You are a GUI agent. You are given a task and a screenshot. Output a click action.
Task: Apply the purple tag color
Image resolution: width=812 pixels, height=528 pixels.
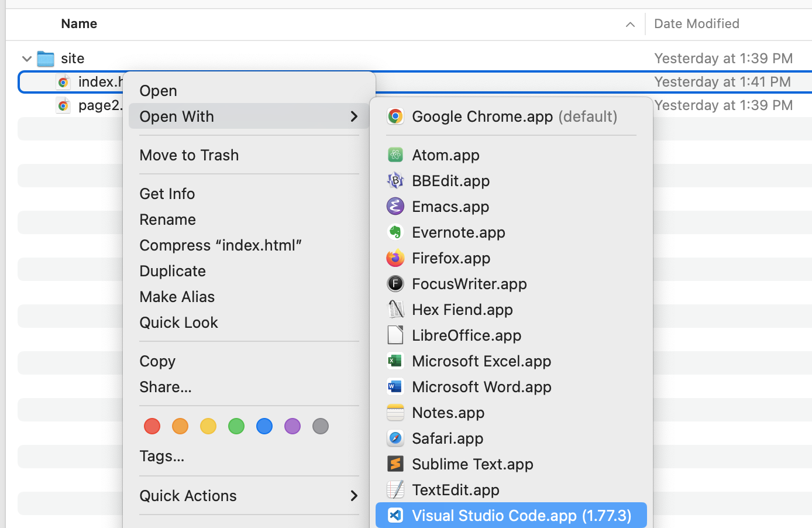[x=293, y=426]
